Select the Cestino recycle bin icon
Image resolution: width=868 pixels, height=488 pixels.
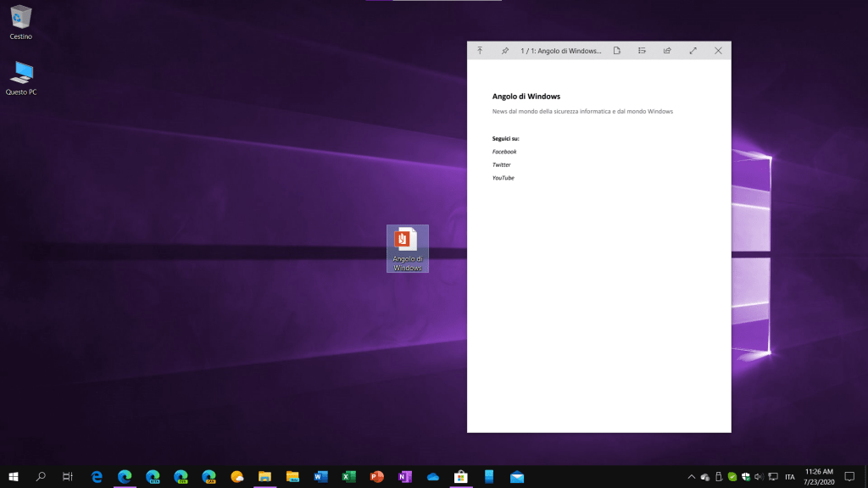click(21, 22)
